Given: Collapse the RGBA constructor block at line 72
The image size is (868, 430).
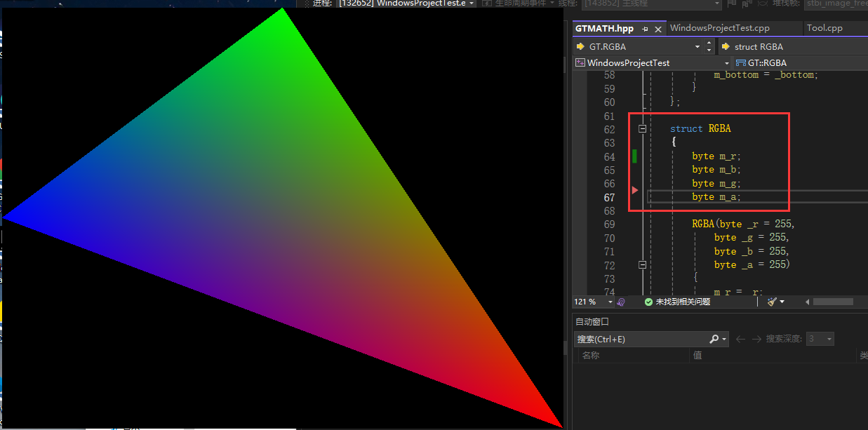Looking at the screenshot, I should (642, 265).
